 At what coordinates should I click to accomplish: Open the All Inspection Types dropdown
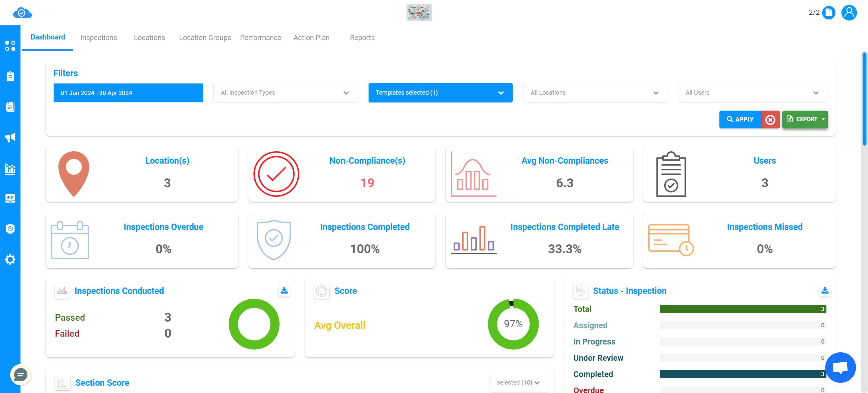tap(285, 93)
